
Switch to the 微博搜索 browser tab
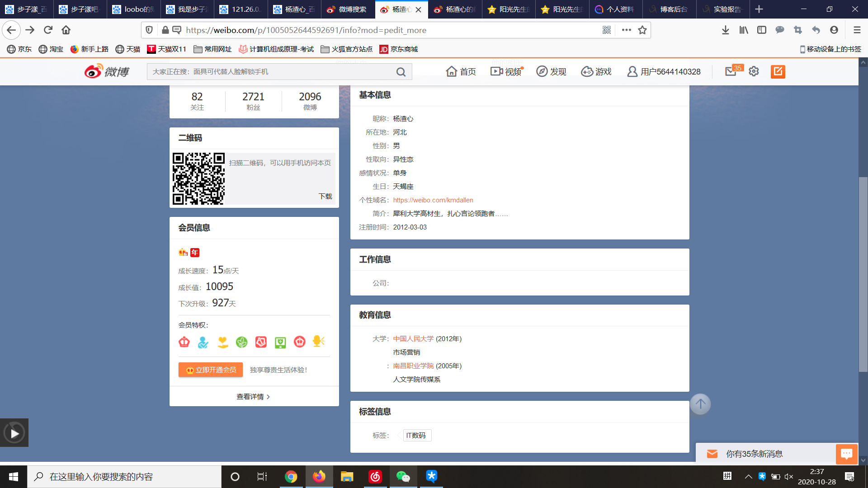[347, 9]
